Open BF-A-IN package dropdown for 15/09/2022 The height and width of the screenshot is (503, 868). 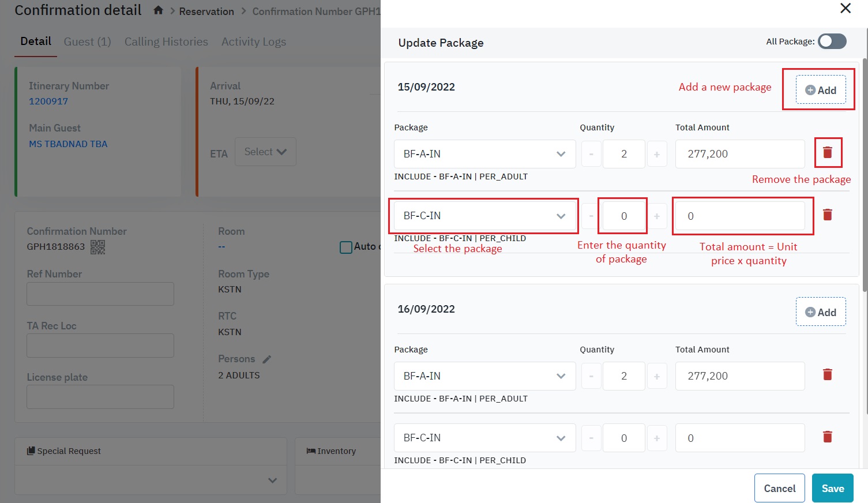point(484,154)
